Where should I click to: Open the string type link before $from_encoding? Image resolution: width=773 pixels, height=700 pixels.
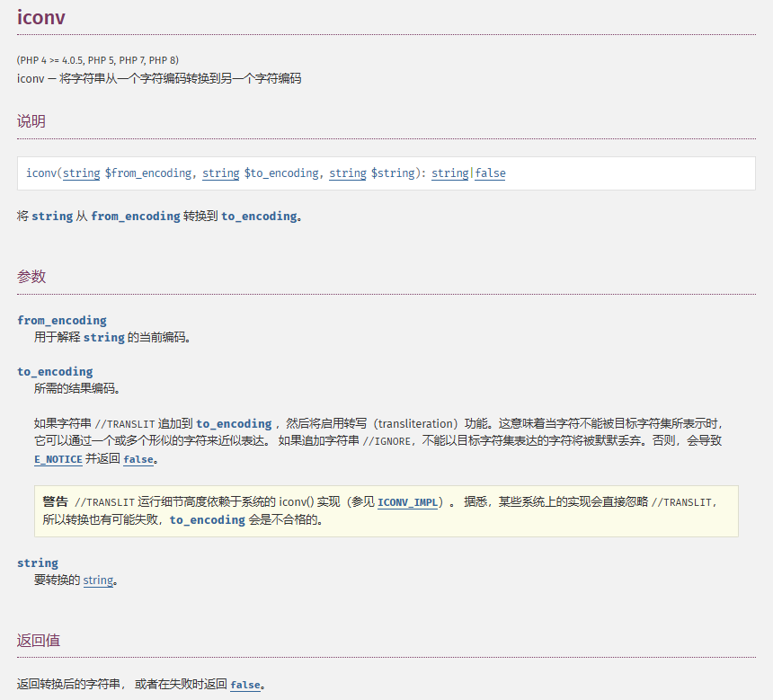click(x=81, y=173)
